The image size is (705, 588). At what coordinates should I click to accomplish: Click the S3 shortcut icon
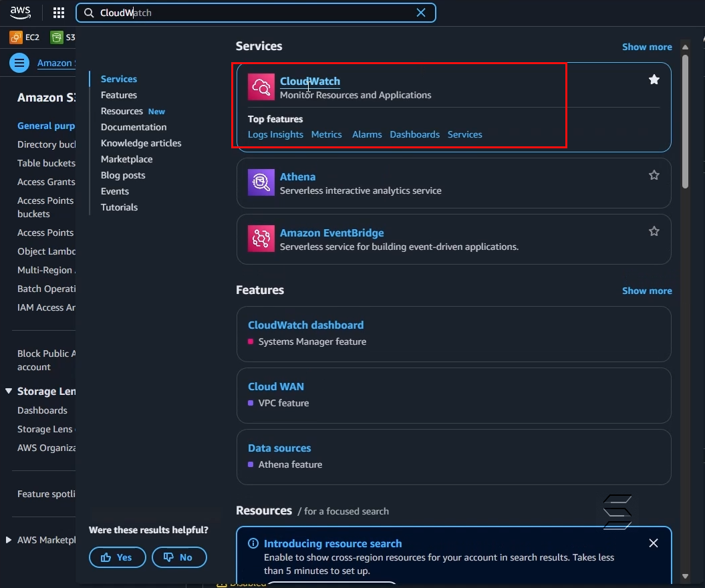coord(57,37)
